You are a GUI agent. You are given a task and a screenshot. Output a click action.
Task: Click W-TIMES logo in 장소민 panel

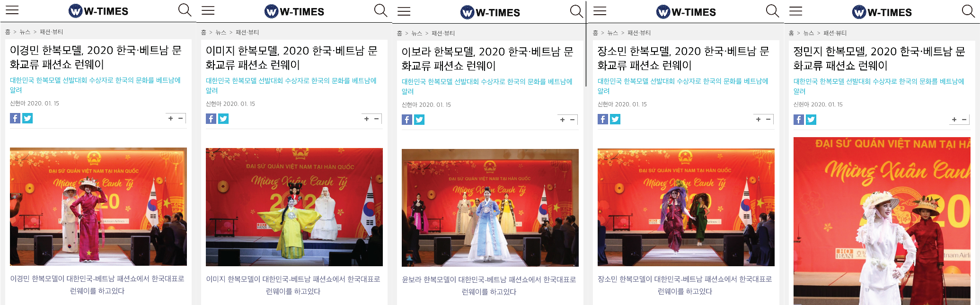click(686, 12)
